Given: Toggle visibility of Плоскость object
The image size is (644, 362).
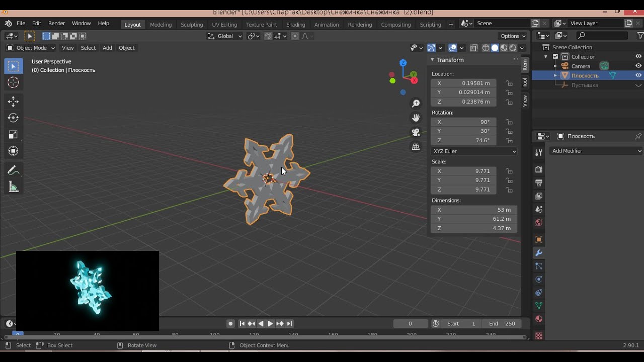Looking at the screenshot, I should click(638, 75).
